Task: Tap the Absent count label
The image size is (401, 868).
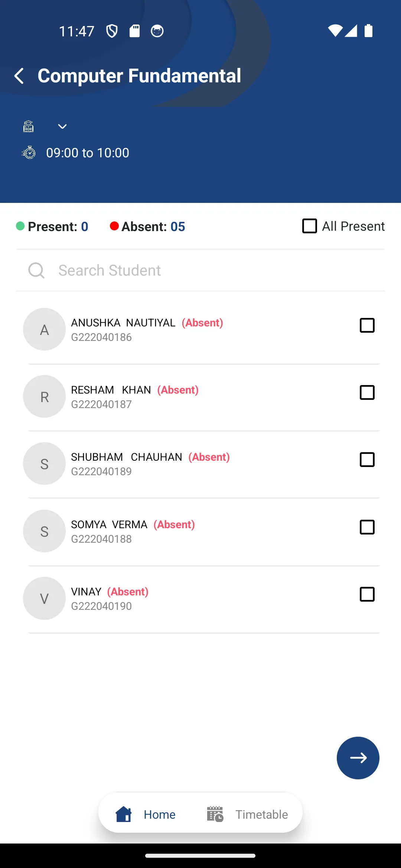Action: [148, 226]
